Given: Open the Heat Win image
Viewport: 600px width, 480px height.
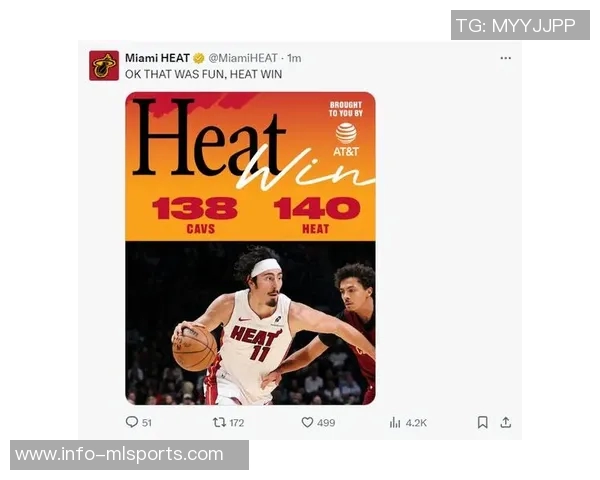Looking at the screenshot, I should coord(250,248).
